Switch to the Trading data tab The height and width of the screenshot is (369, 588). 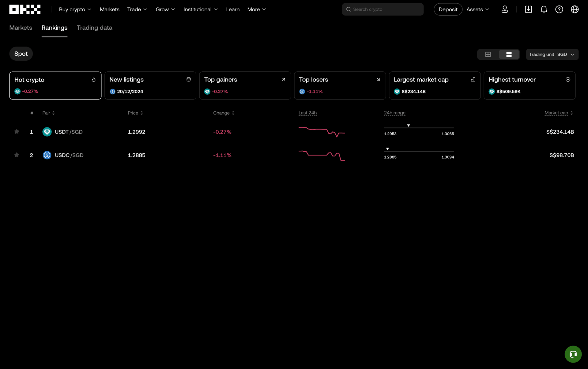pyautogui.click(x=95, y=28)
